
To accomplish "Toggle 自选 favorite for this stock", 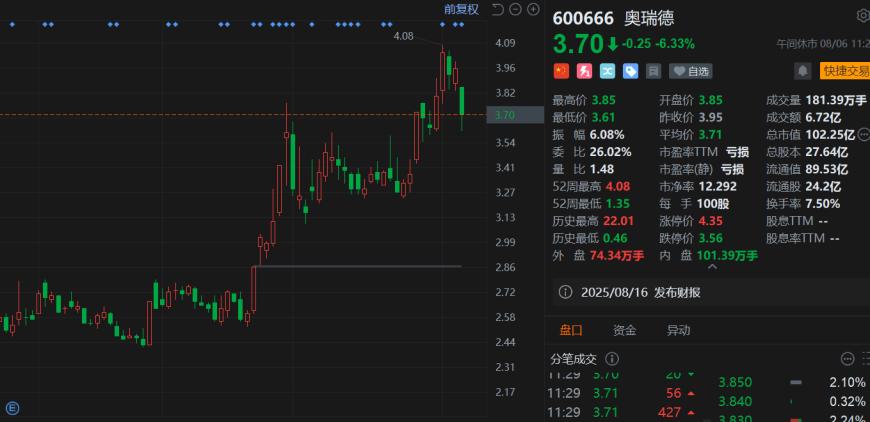I will (x=690, y=71).
